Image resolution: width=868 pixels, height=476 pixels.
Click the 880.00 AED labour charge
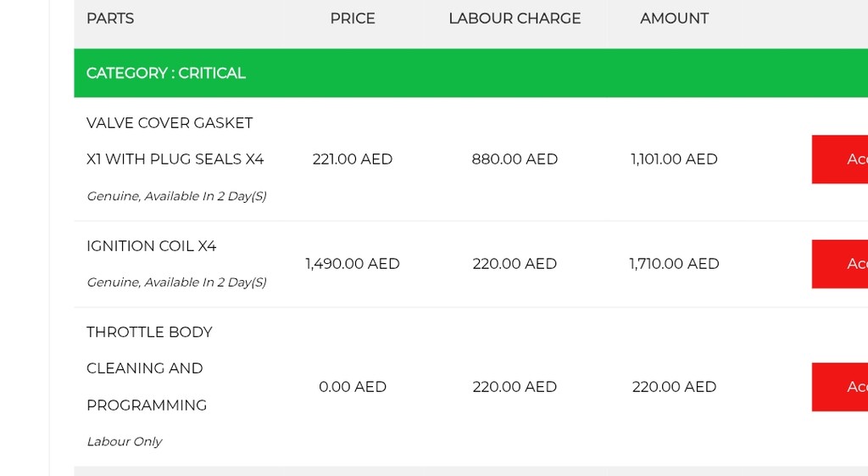[x=515, y=160]
